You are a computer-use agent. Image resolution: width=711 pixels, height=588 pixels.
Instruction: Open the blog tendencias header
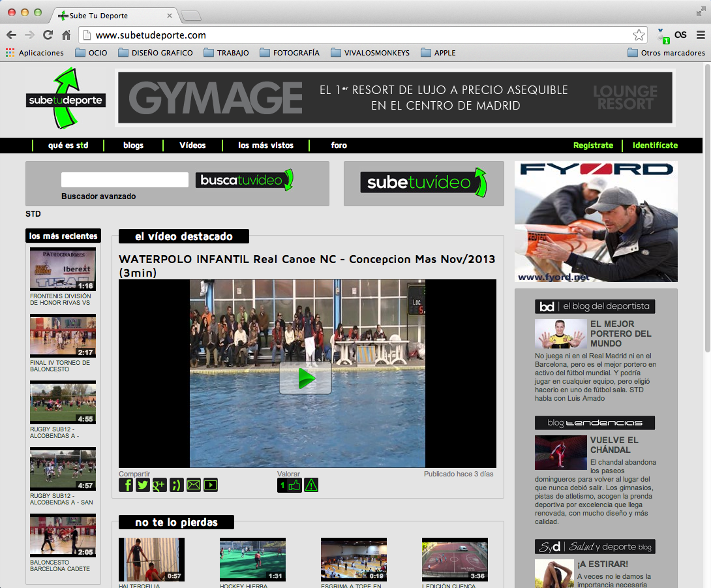595,423
